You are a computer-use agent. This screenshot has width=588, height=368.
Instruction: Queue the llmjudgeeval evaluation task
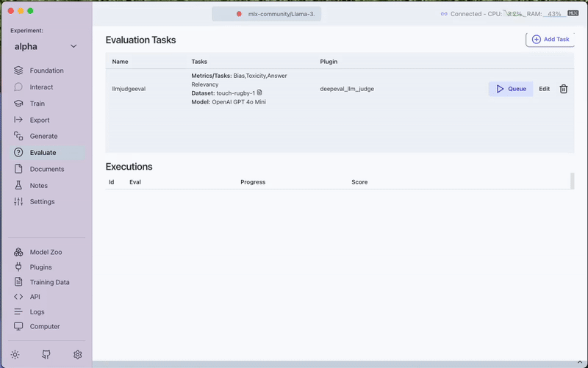tap(511, 89)
